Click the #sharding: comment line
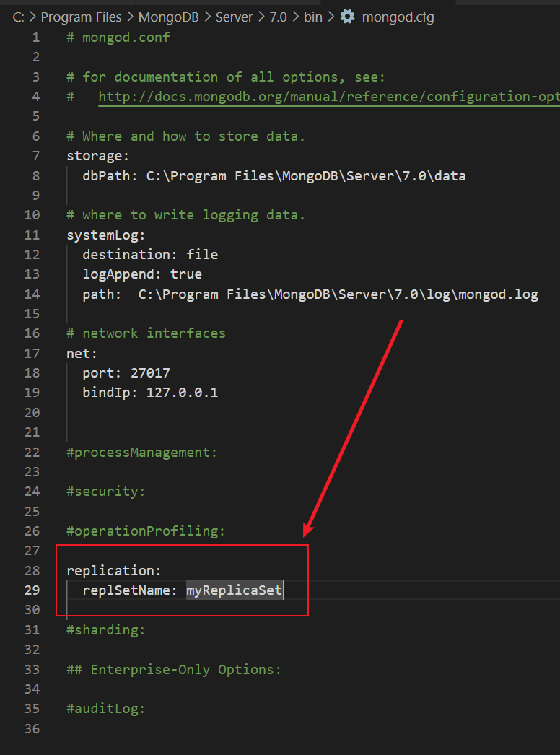The height and width of the screenshot is (755, 560). tap(106, 630)
